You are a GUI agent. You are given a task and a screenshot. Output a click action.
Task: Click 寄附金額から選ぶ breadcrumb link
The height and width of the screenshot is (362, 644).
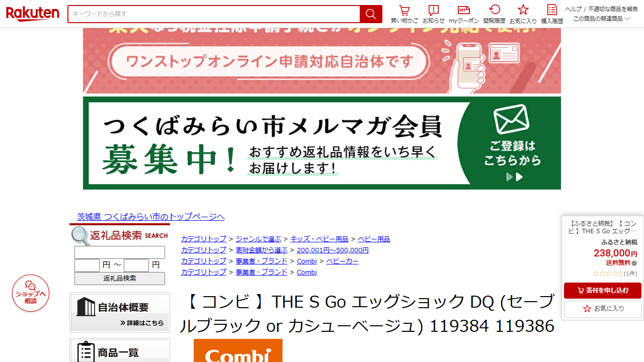262,250
